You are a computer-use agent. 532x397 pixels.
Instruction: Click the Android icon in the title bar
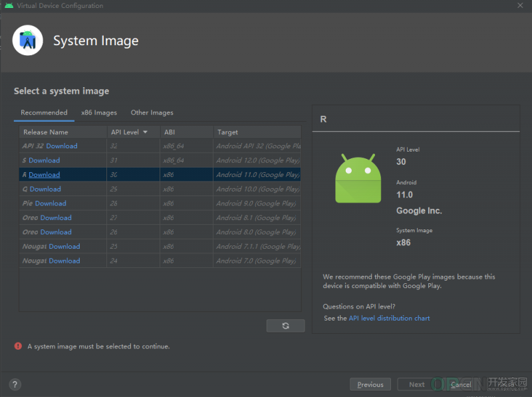(9, 5)
